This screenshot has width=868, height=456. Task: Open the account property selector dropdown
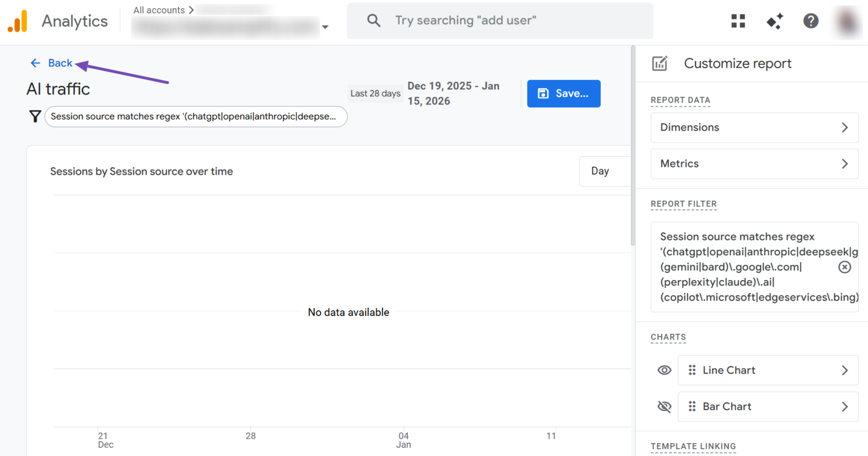(x=325, y=27)
